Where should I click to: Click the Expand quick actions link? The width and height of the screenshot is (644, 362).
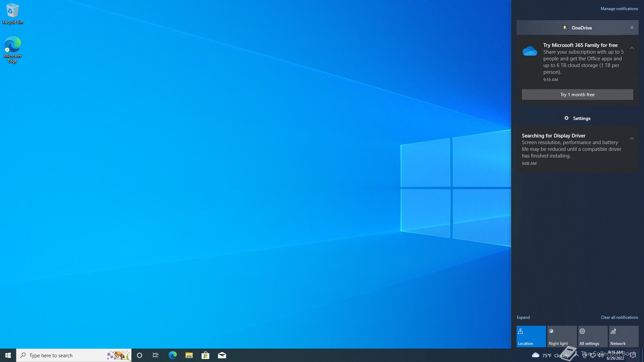pos(523,317)
